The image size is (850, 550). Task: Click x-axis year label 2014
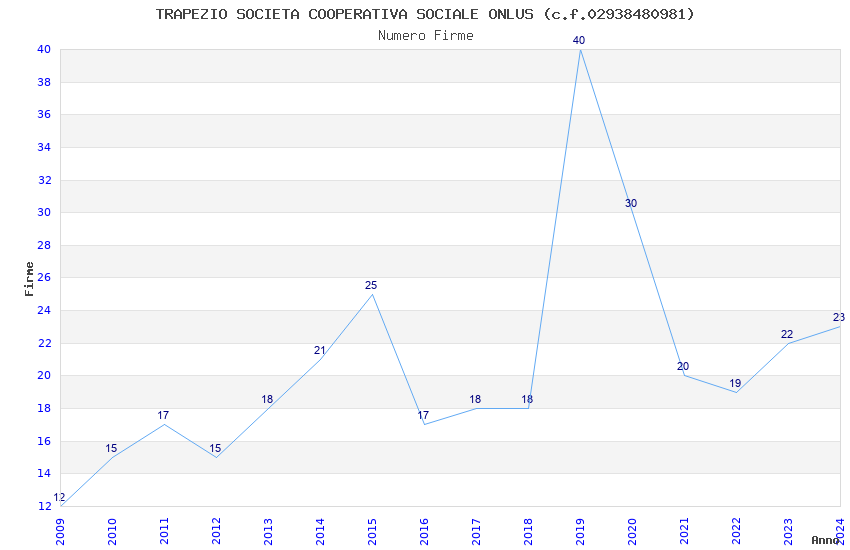(320, 531)
